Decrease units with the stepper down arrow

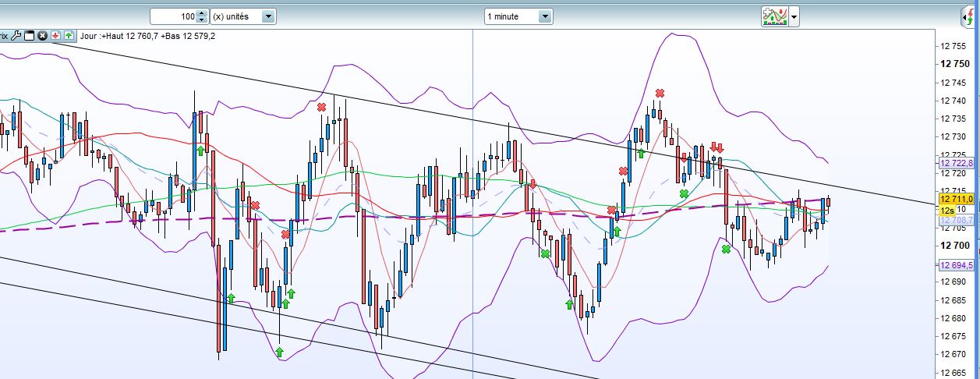tap(202, 20)
